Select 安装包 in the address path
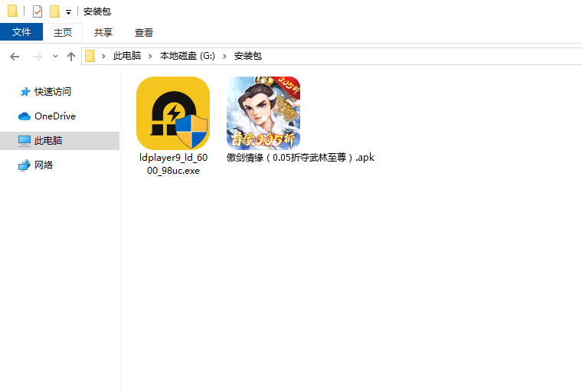The width and height of the screenshot is (582, 392). 248,56
